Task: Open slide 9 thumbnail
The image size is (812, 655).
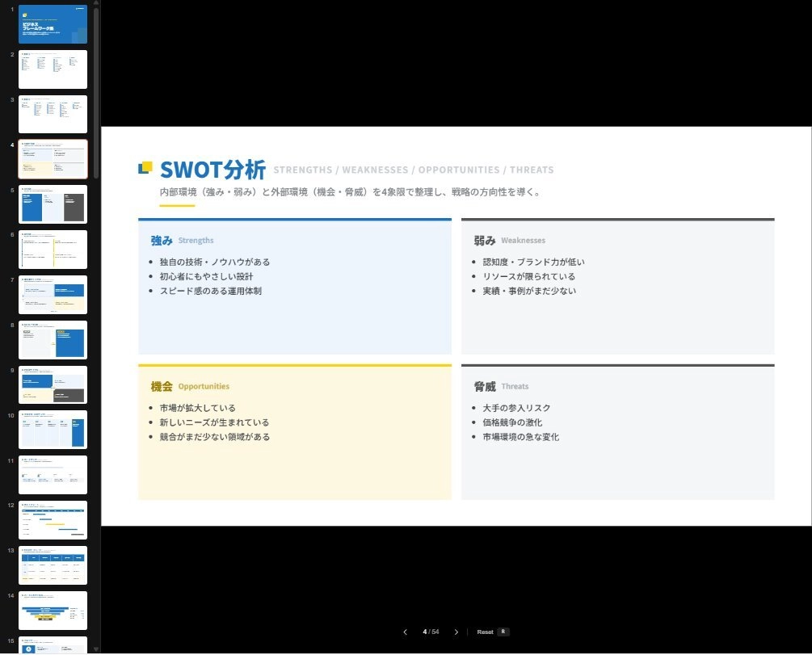Action: coord(53,384)
